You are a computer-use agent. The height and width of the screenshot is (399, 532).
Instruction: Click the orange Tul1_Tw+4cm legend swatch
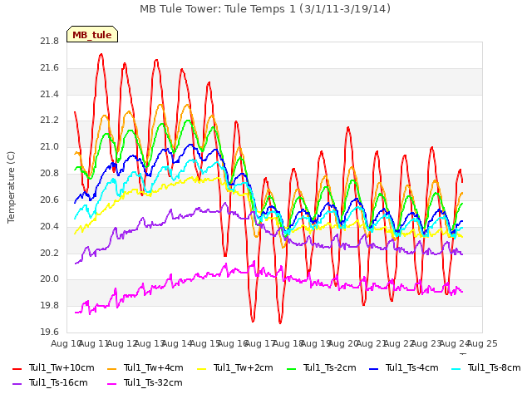click(x=111, y=368)
